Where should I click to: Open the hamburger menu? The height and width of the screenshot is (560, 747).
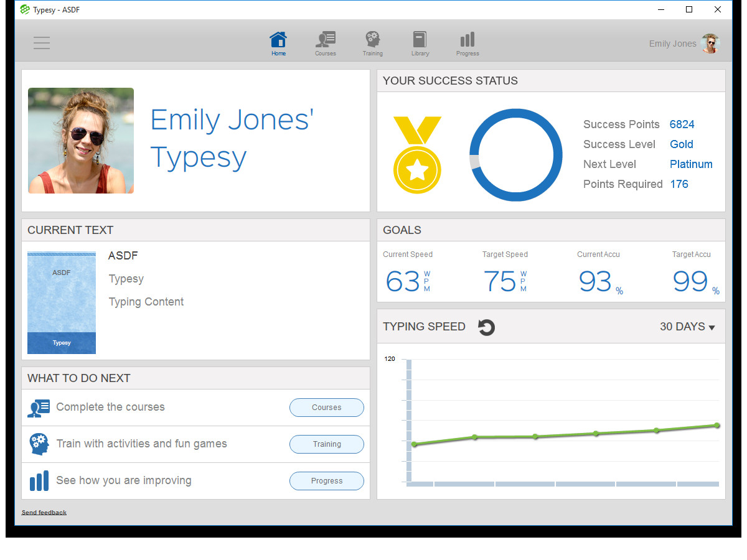pos(42,43)
